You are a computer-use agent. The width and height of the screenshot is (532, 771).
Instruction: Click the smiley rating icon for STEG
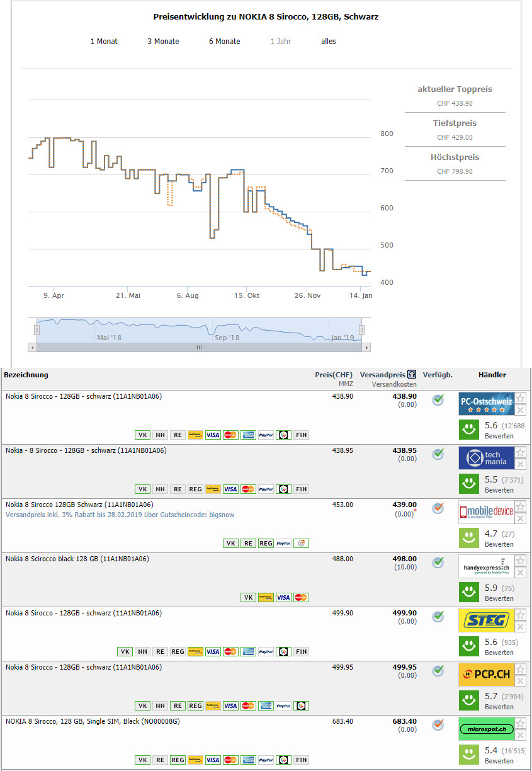(469, 646)
